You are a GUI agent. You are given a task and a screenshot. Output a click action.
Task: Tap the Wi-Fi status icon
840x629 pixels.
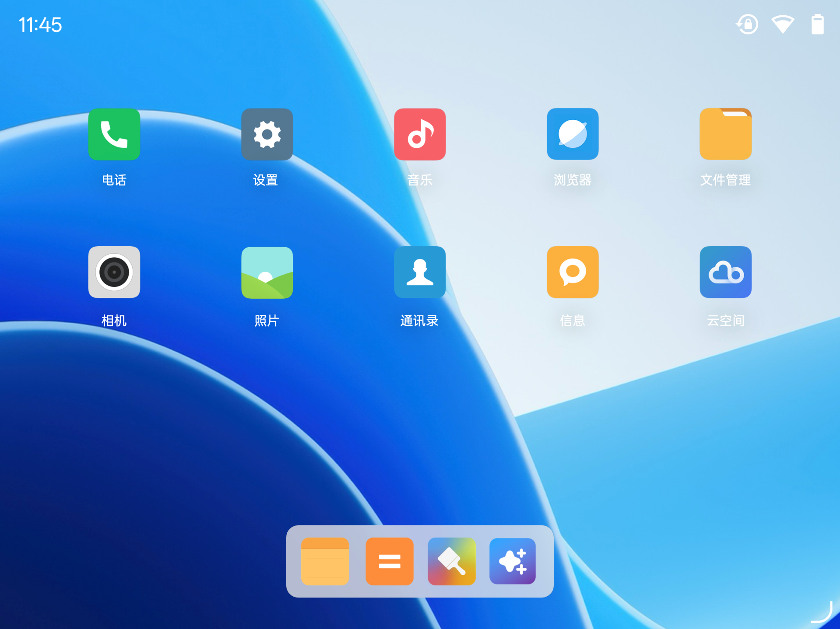[783, 24]
